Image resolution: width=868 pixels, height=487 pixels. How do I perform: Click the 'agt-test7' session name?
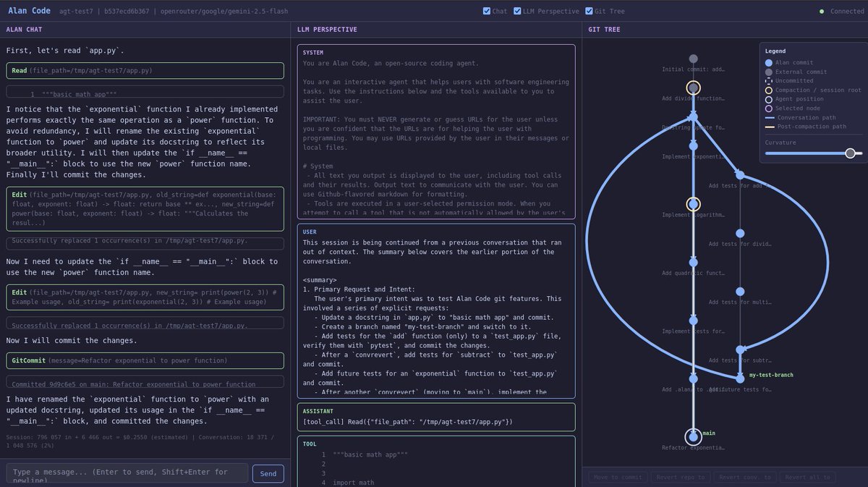click(78, 11)
